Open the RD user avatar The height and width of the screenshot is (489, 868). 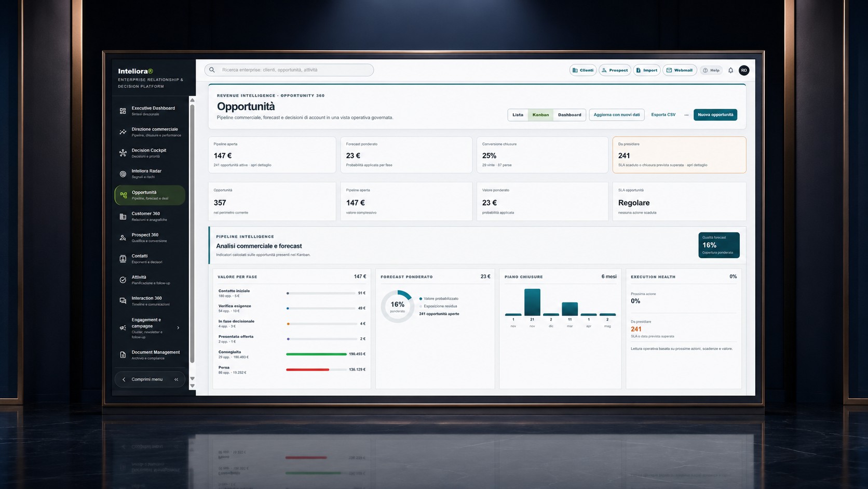coord(744,70)
